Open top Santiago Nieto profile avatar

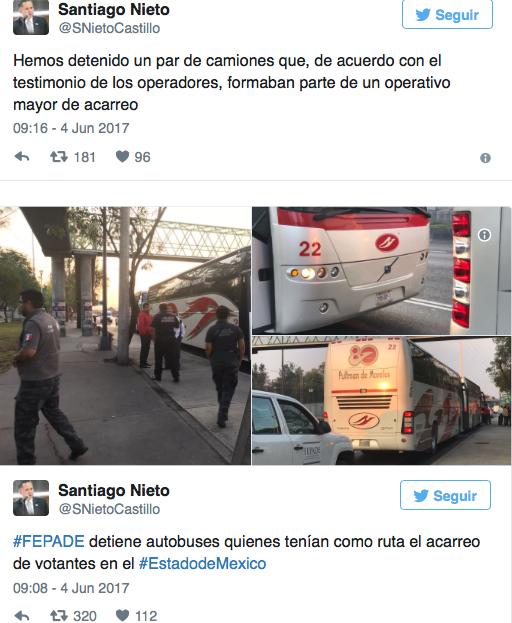pyautogui.click(x=31, y=17)
